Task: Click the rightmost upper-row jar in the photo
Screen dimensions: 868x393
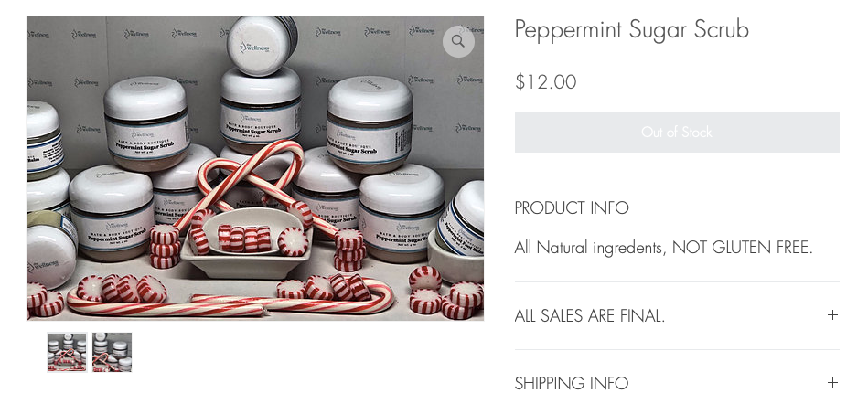Action: tap(370, 124)
